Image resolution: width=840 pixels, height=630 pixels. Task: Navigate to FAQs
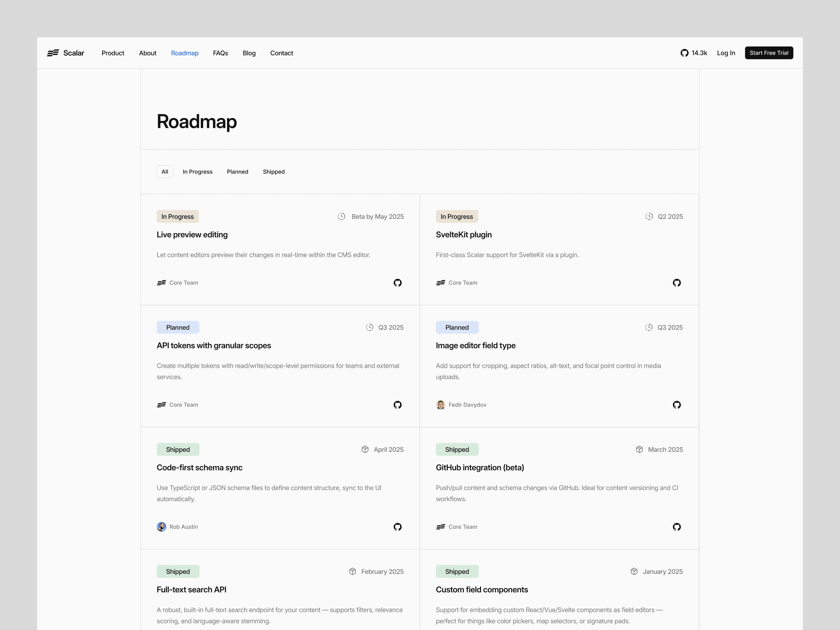click(x=220, y=53)
